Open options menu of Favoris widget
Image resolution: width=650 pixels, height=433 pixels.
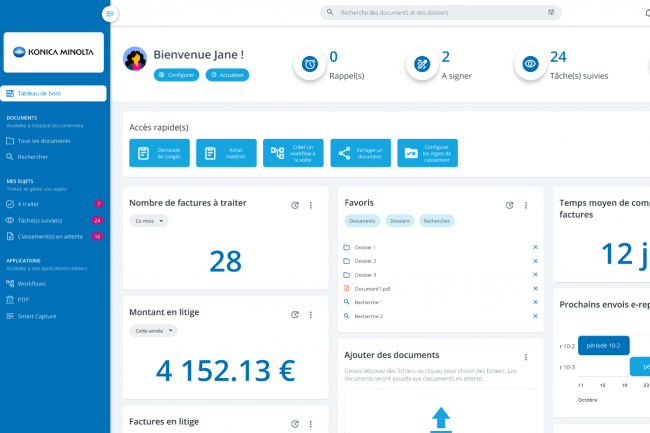coord(526,205)
